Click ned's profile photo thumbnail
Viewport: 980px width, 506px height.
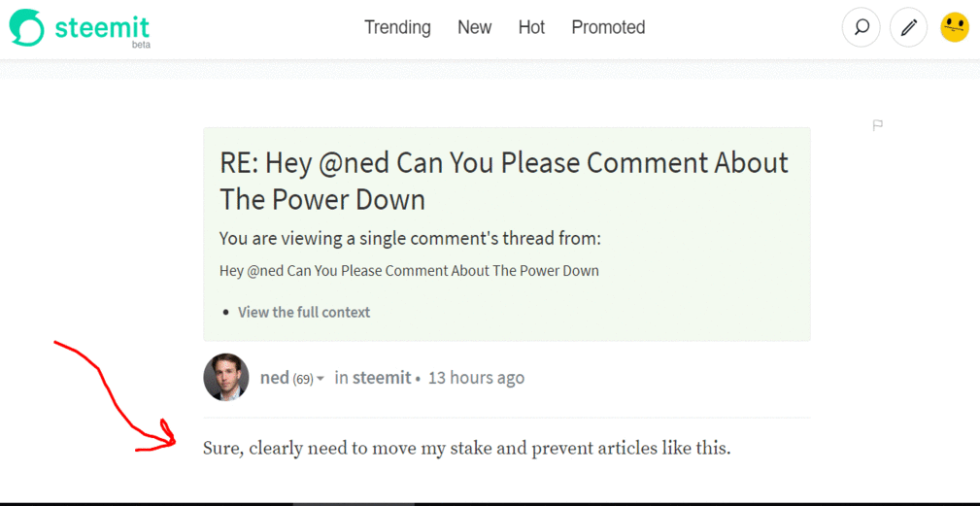point(226,377)
